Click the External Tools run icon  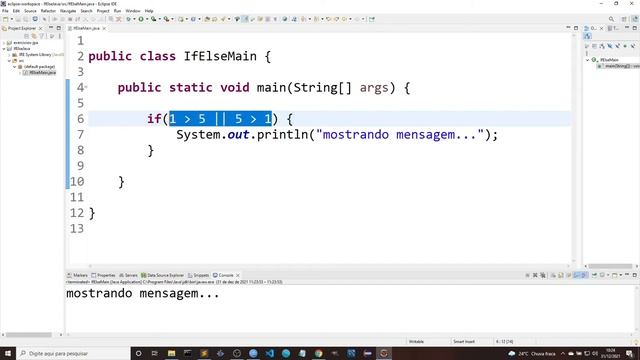coord(166,19)
